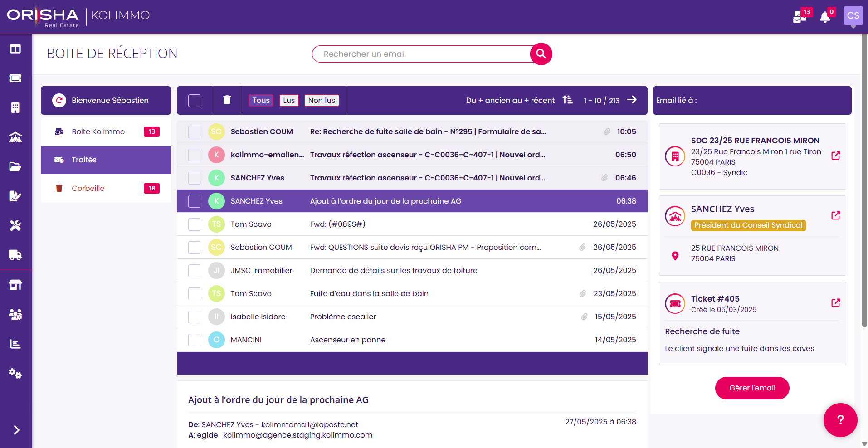Show all emails with Tous filter
The height and width of the screenshot is (448, 868).
click(261, 100)
